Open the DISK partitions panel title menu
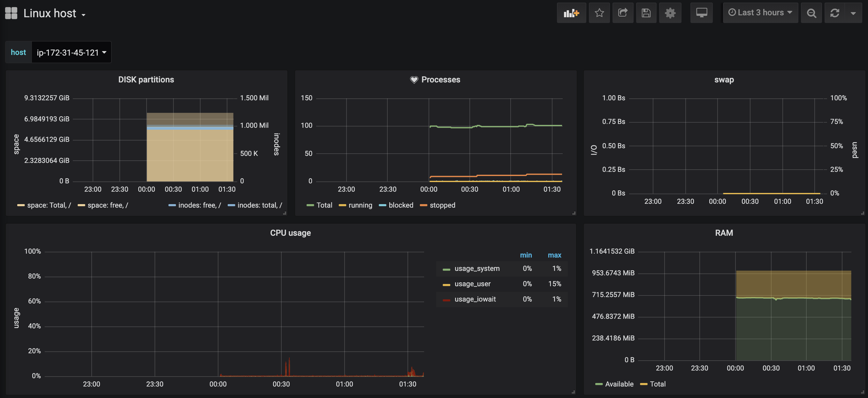 (x=146, y=80)
